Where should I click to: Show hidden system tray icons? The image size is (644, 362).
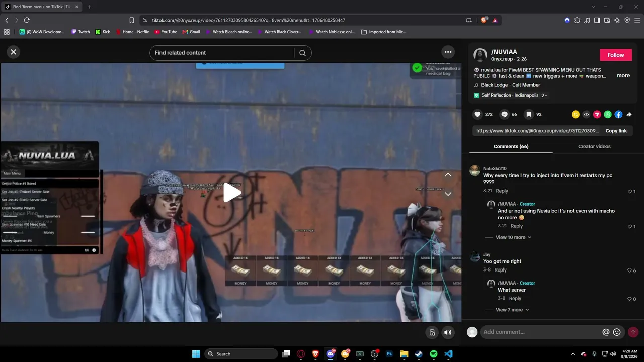click(573, 354)
